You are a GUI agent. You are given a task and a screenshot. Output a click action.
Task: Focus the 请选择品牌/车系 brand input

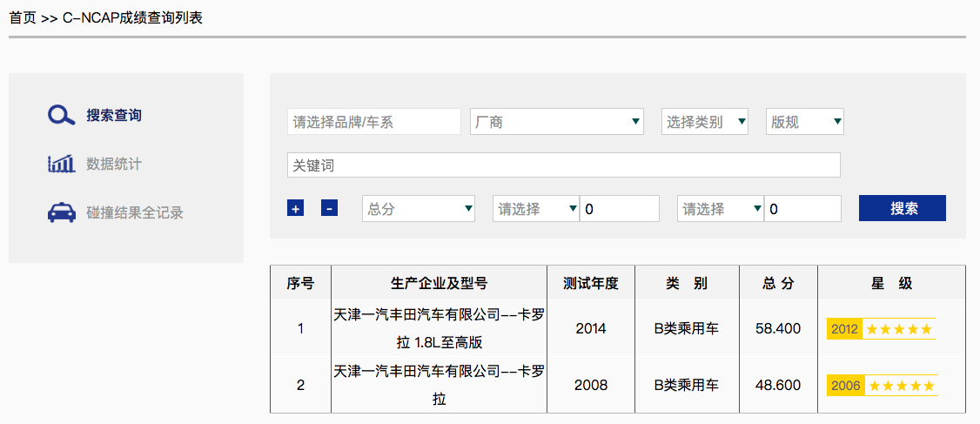click(373, 122)
